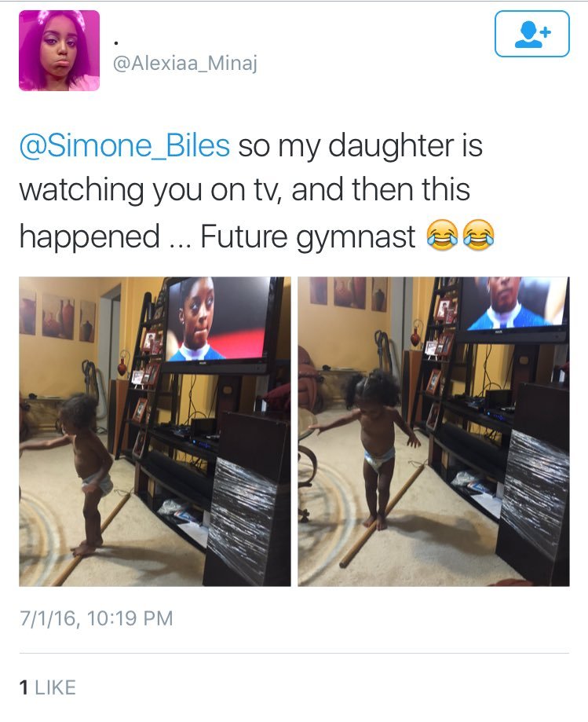Open the left photo of toddler balancing
The height and width of the screenshot is (722, 588).
click(x=155, y=431)
